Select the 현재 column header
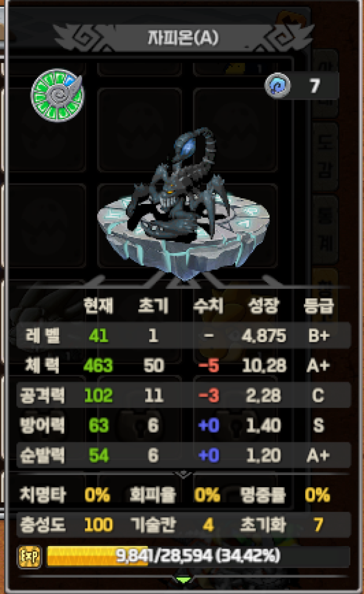The height and width of the screenshot is (594, 364). coord(98,305)
